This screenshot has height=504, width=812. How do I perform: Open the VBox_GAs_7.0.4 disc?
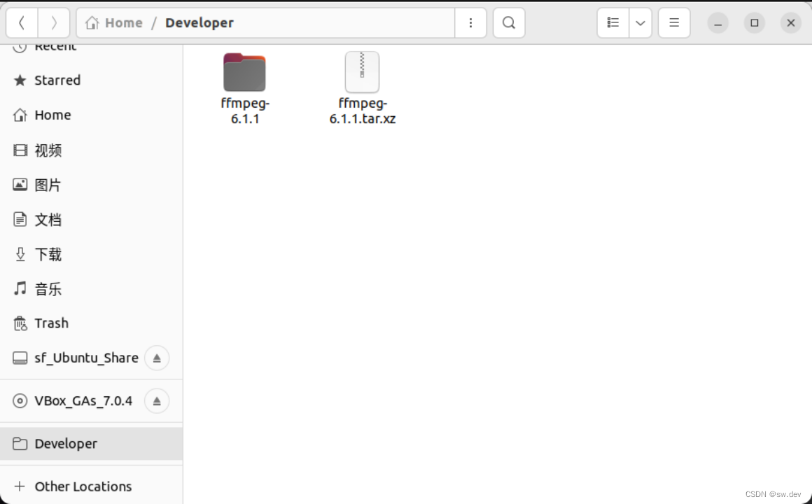[x=91, y=401]
